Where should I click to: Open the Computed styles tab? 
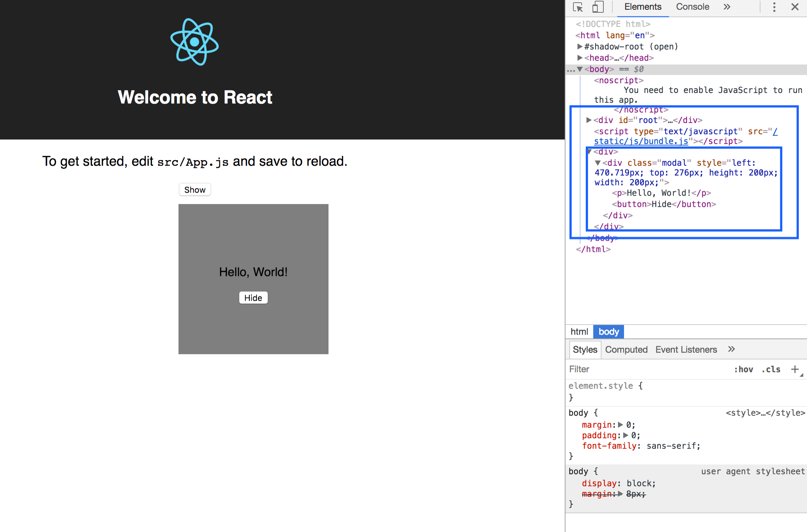point(626,349)
